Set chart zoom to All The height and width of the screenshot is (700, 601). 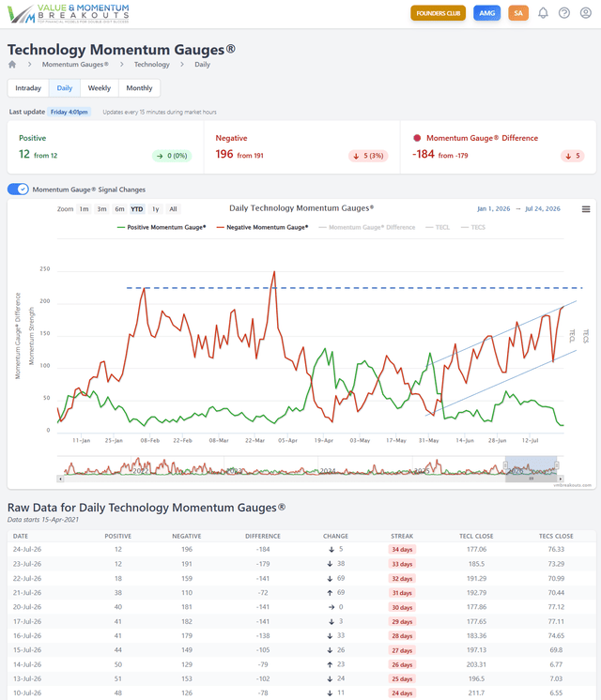[174, 209]
